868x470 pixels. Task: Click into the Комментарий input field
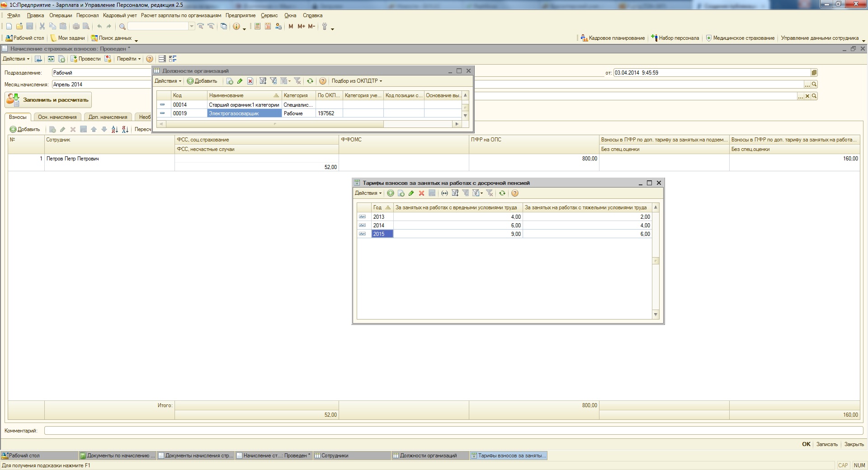click(452, 431)
